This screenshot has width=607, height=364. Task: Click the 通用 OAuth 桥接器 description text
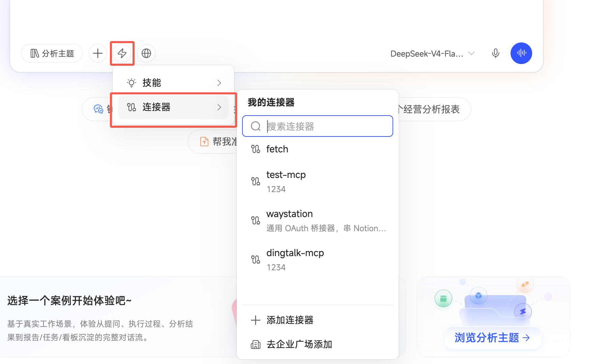(x=326, y=229)
